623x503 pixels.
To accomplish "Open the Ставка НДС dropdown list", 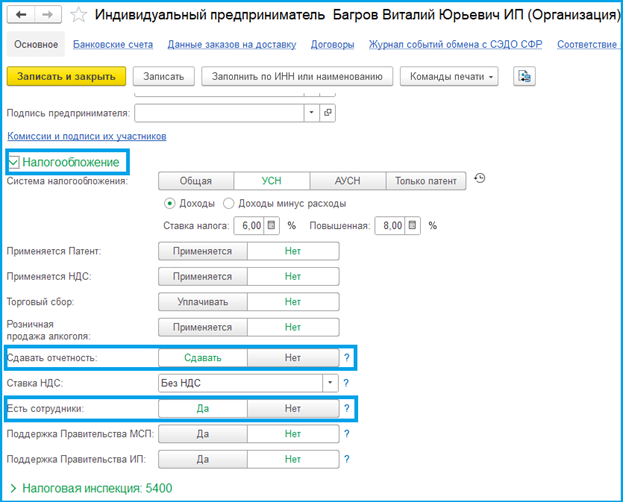I will click(329, 383).
